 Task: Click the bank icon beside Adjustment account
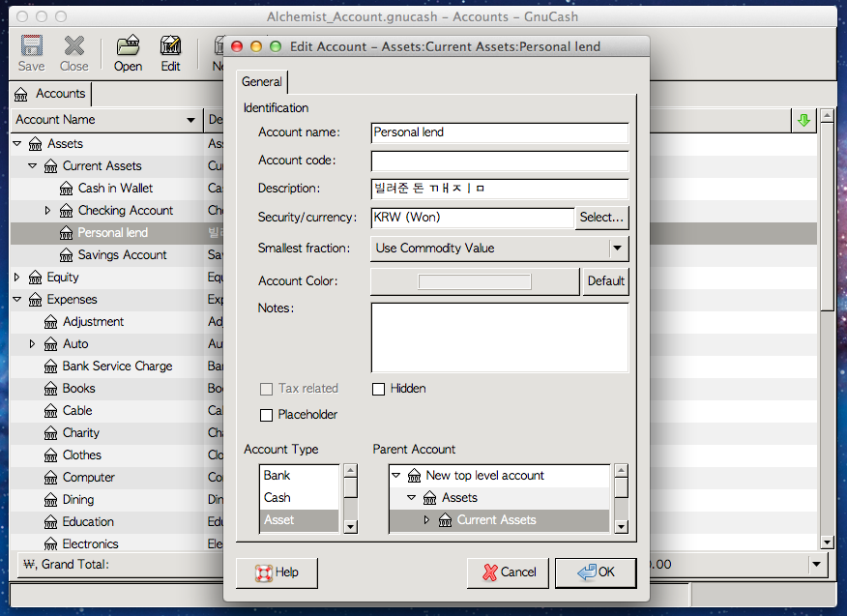(51, 322)
